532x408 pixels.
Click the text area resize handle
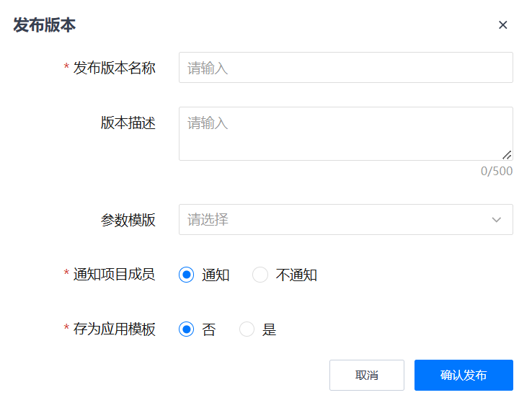pos(507,154)
